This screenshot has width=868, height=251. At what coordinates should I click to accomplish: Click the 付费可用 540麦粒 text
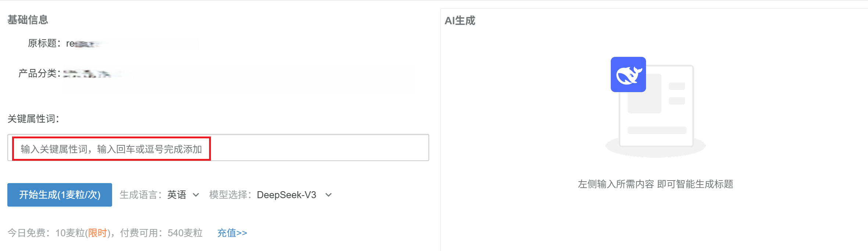point(161,233)
